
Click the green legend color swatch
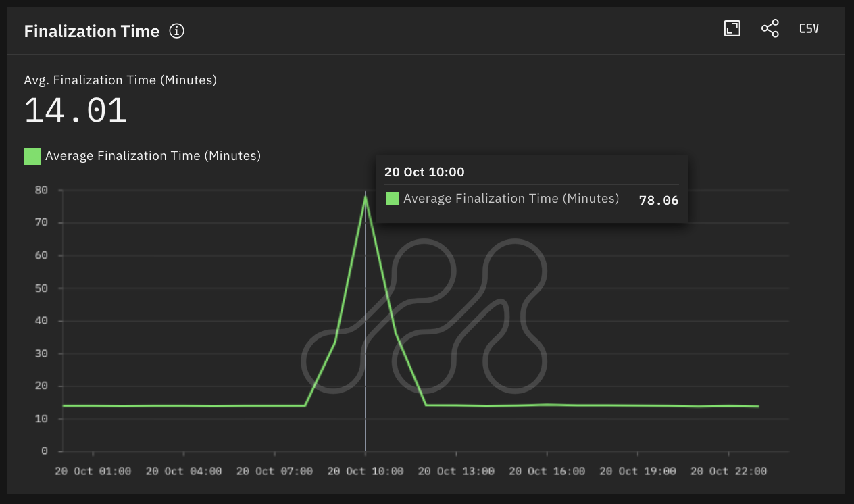[x=32, y=156]
